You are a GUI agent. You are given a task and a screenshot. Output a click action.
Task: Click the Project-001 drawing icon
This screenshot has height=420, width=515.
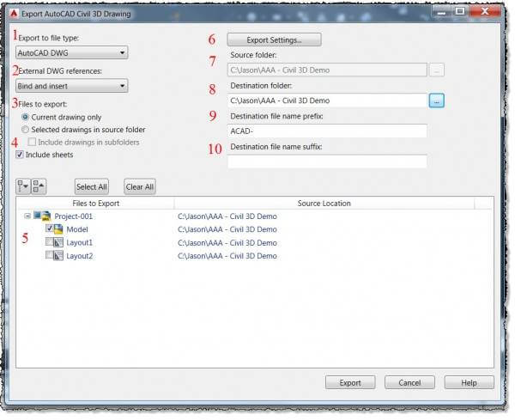click(46, 216)
